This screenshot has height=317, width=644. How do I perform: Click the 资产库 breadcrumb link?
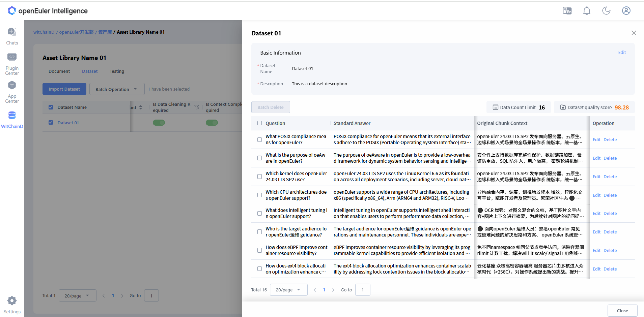pyautogui.click(x=105, y=32)
